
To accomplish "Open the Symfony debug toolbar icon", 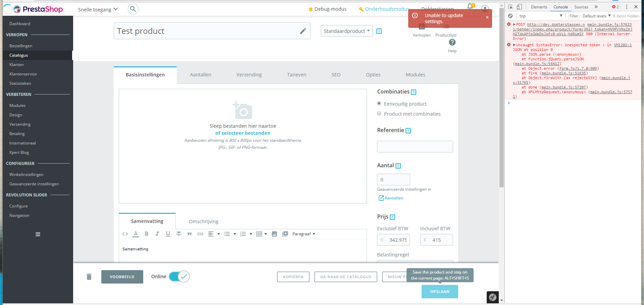I will click(x=492, y=297).
